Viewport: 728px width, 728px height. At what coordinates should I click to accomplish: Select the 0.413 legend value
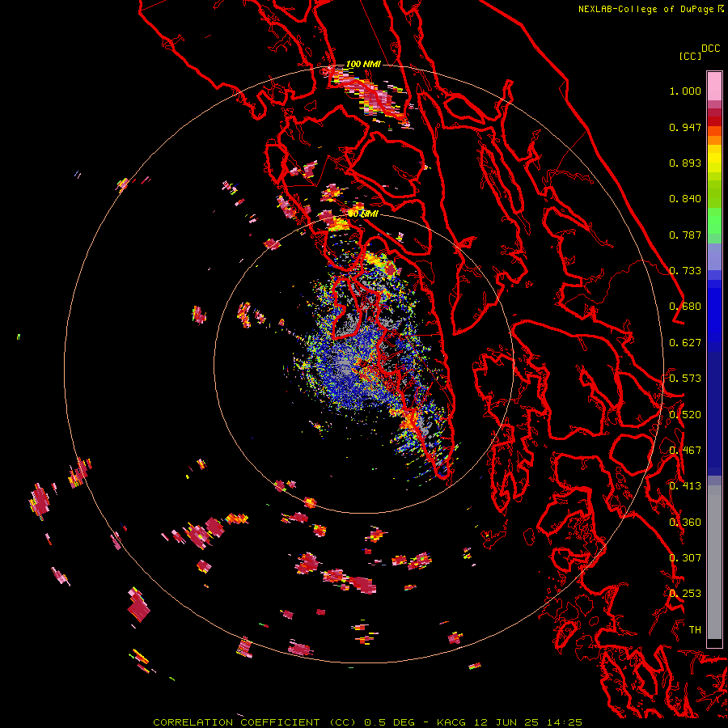pyautogui.click(x=685, y=486)
